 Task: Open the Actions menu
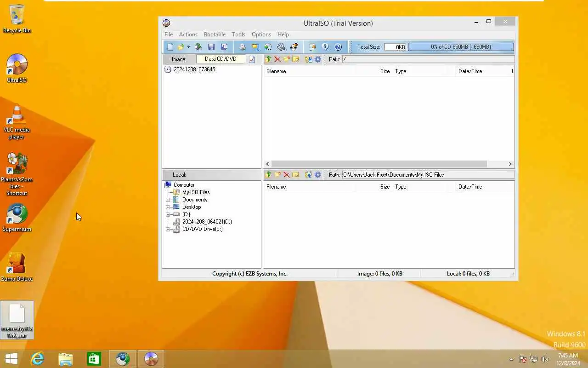pyautogui.click(x=188, y=34)
